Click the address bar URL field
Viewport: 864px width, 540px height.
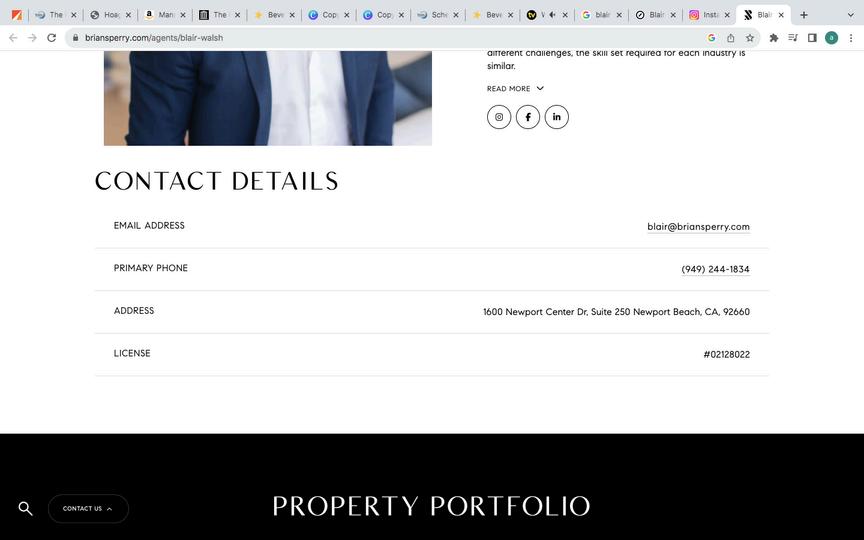(386, 38)
